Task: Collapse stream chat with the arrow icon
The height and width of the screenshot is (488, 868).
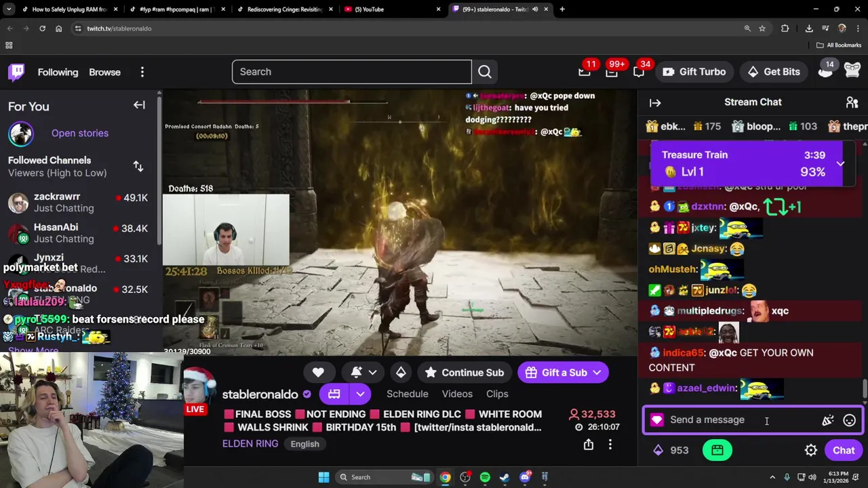Action: pyautogui.click(x=655, y=103)
